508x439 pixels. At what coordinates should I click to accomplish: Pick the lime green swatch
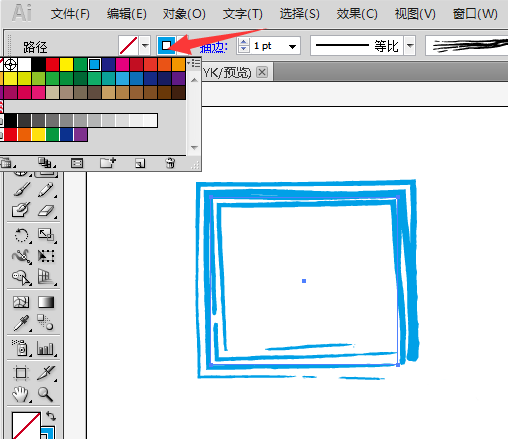coord(38,78)
